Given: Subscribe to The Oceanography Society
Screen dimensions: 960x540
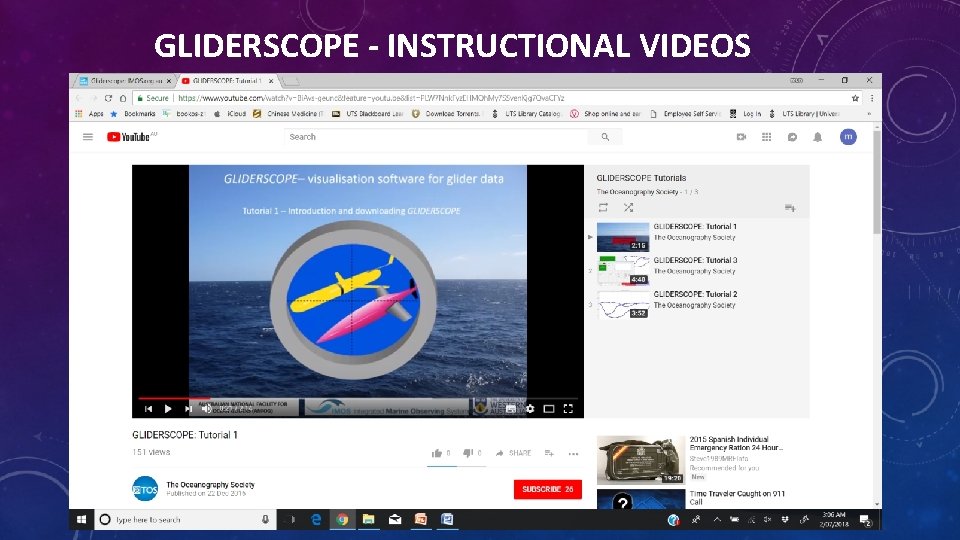Looking at the screenshot, I should 547,489.
